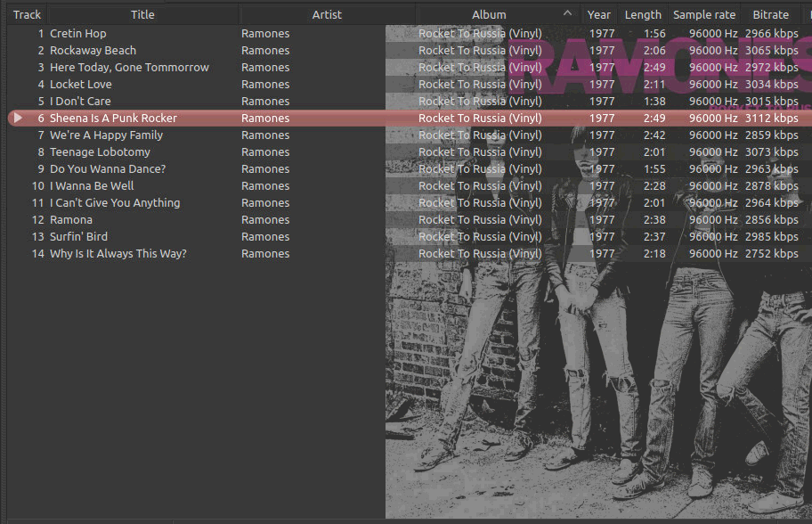Click the 2:42 length value
The image size is (812, 524).
pos(654,135)
